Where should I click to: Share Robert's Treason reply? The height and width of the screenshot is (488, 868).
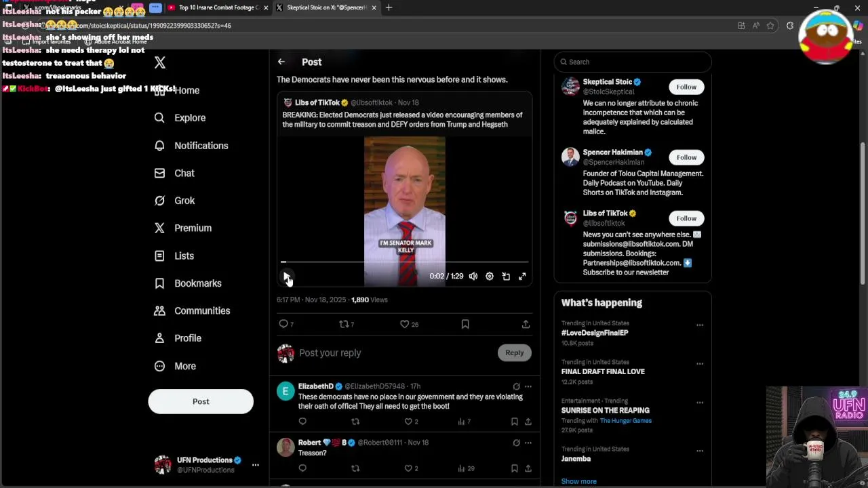click(x=528, y=468)
